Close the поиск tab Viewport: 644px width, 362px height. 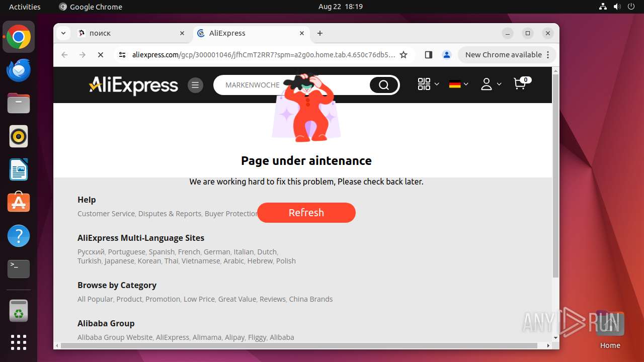click(x=182, y=33)
